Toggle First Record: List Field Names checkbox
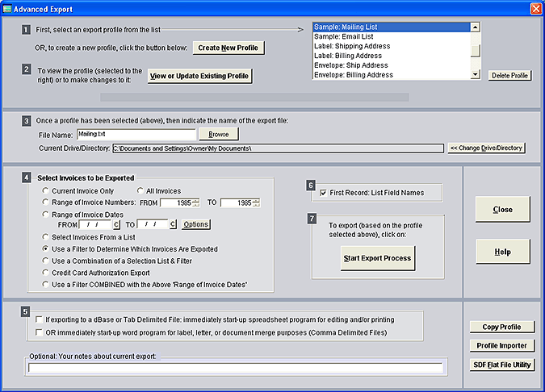Image resolution: width=545 pixels, height=392 pixels. pyautogui.click(x=324, y=193)
